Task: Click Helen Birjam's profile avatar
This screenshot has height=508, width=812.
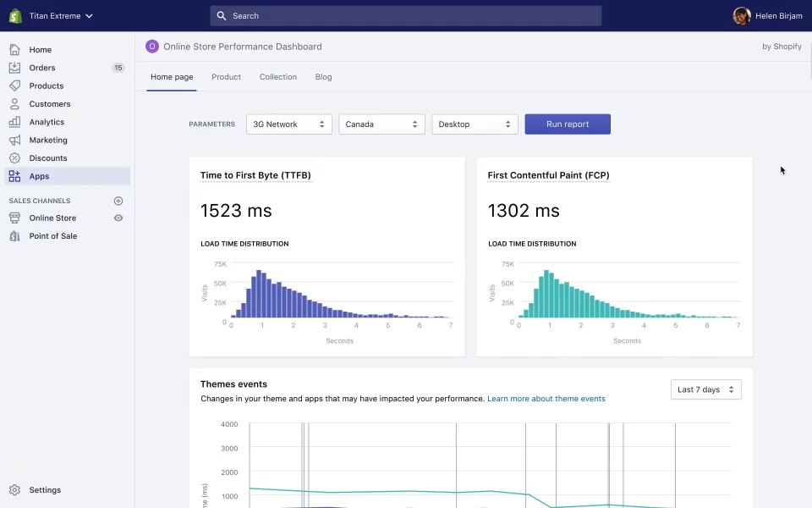Action: click(x=742, y=15)
